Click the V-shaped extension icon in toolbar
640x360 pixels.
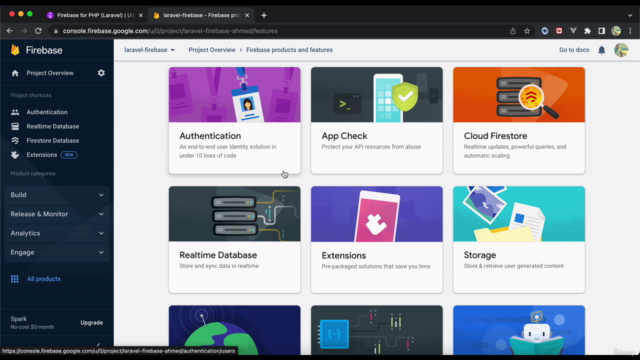click(x=573, y=31)
